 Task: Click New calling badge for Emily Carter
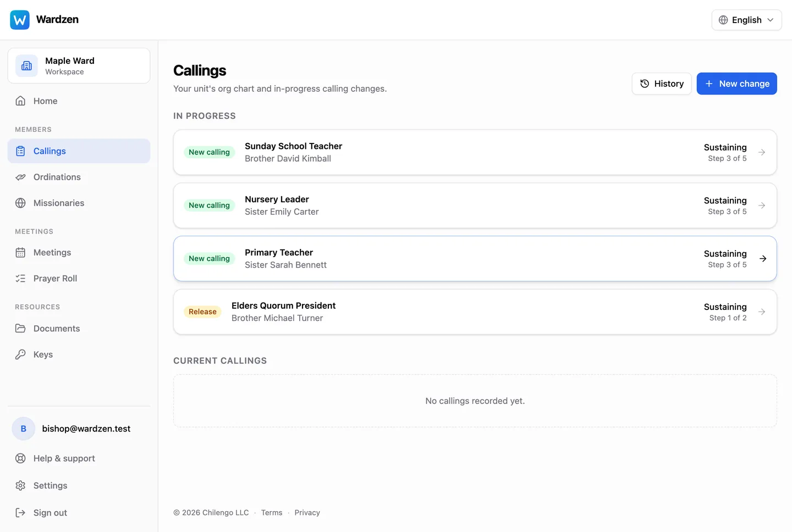pos(209,206)
